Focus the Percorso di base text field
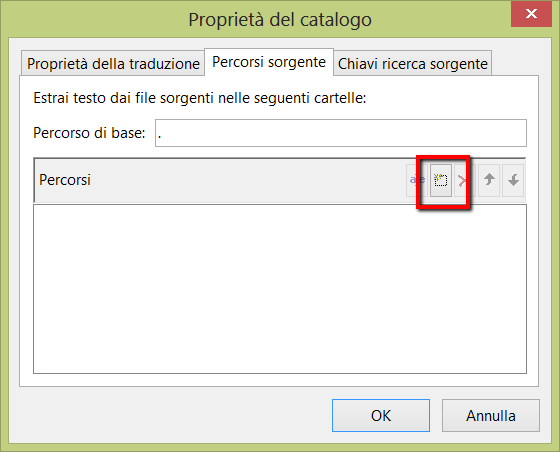The image size is (560, 452). point(341,133)
